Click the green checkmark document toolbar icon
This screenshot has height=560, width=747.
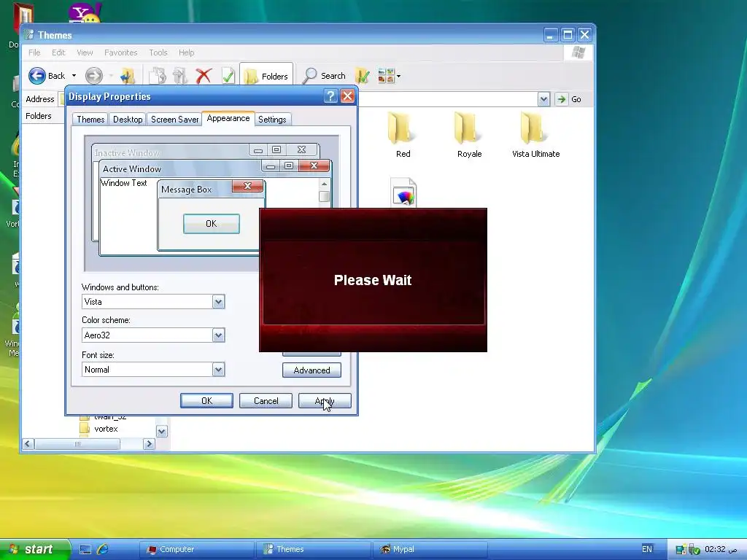tap(228, 76)
